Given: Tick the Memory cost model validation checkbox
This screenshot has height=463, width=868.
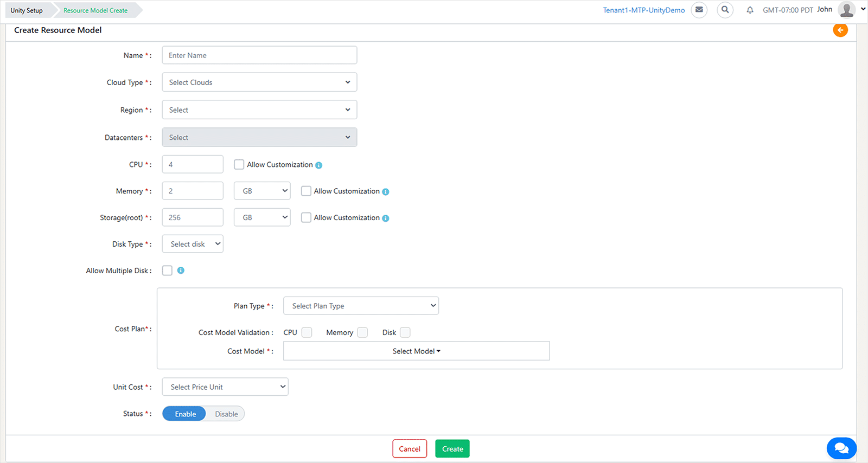Looking at the screenshot, I should click(362, 332).
